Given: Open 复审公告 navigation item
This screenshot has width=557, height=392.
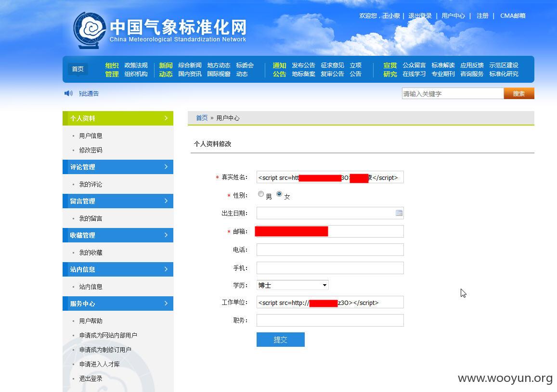Looking at the screenshot, I should (333, 74).
